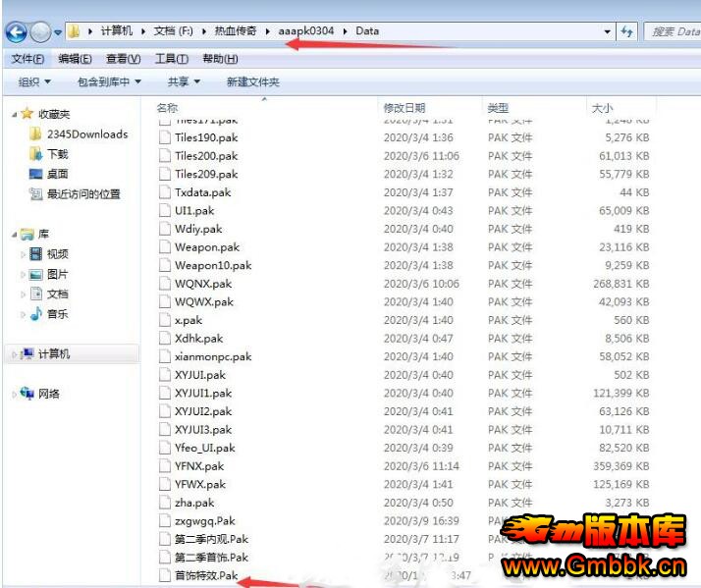Viewport: 701px width, 588px height.
Task: Select the 首饰特效.Pak file
Action: tap(205, 575)
